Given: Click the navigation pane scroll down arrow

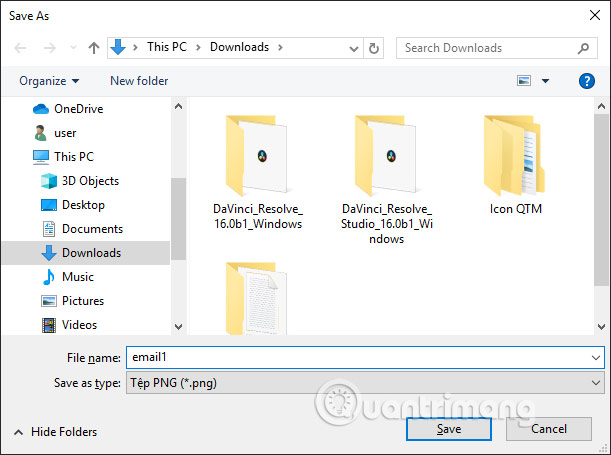Looking at the screenshot, I should click(178, 326).
